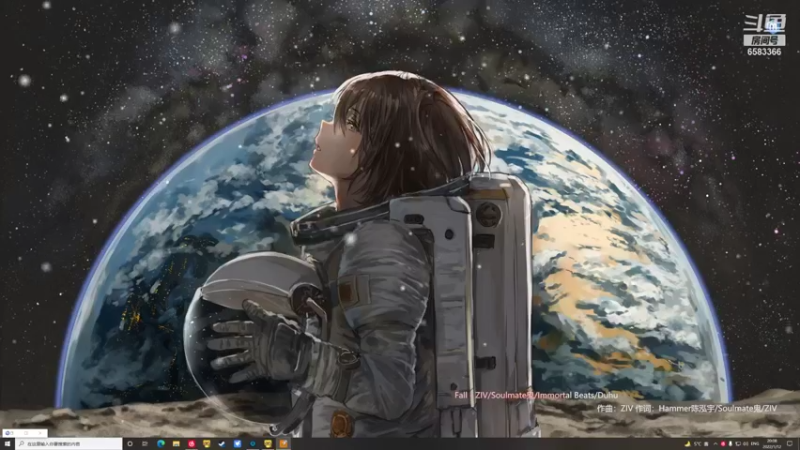This screenshot has height=450, width=800.
Task: Open the weather widget showing 5°C
Action: pos(696,444)
